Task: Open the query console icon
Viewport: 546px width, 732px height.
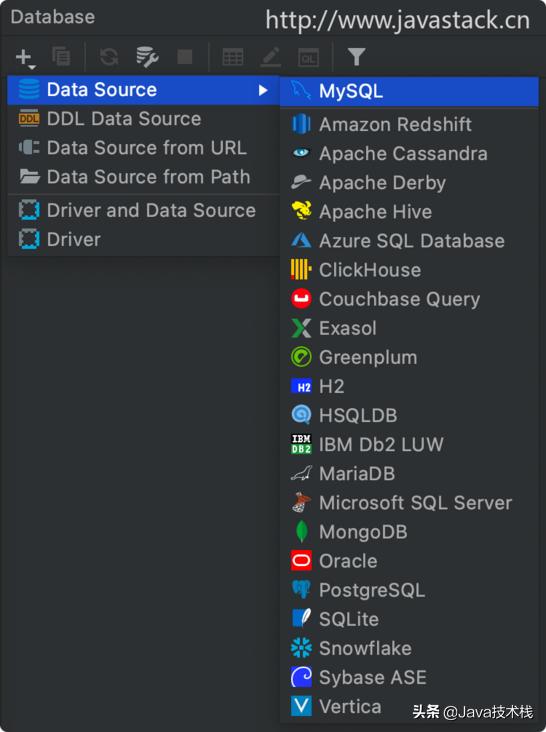Action: pyautogui.click(x=308, y=57)
